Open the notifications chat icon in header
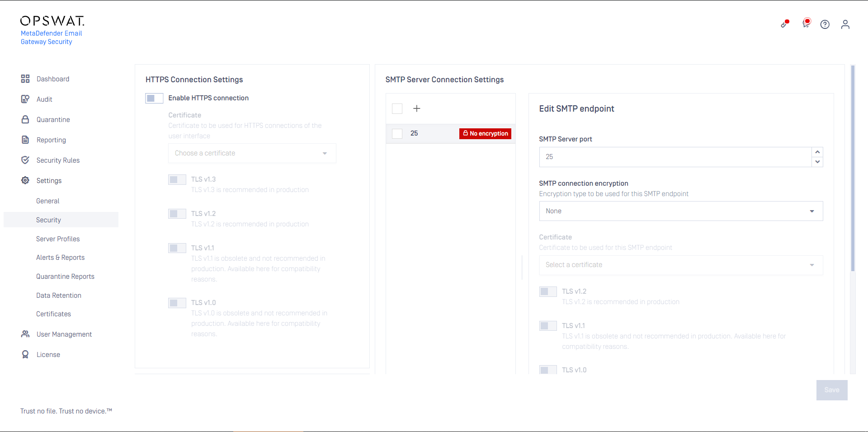868x432 pixels. pyautogui.click(x=806, y=23)
